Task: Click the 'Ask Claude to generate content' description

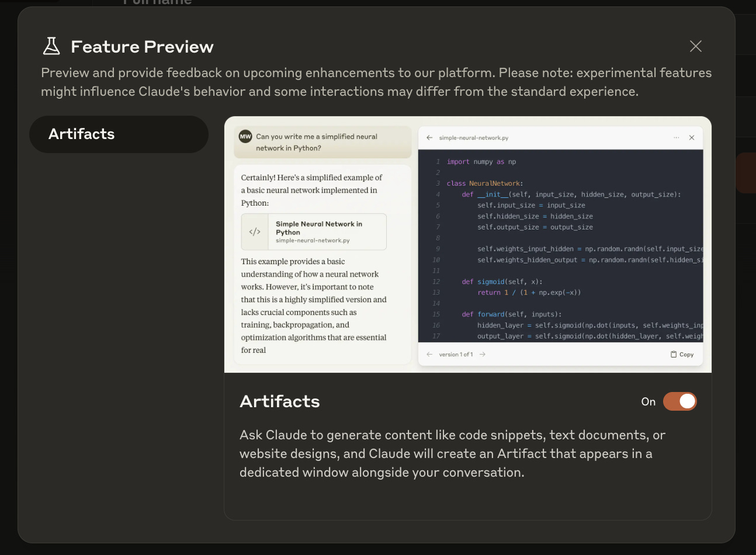Action: coord(452,454)
